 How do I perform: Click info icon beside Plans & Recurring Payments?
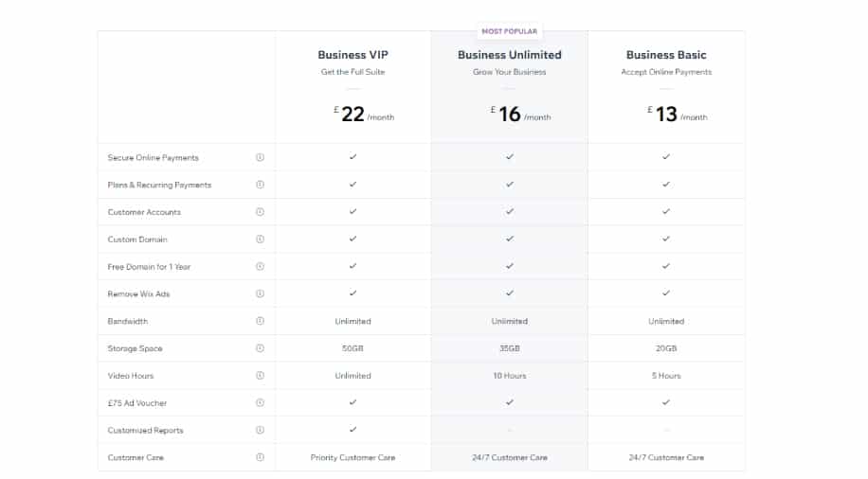(x=260, y=185)
